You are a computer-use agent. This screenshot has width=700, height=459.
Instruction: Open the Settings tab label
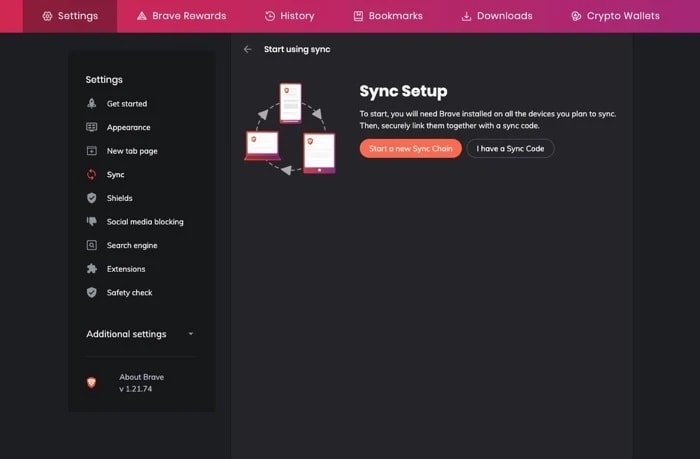click(x=78, y=16)
